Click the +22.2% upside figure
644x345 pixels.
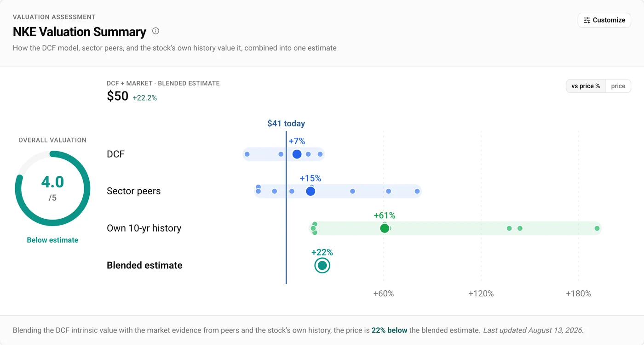145,98
